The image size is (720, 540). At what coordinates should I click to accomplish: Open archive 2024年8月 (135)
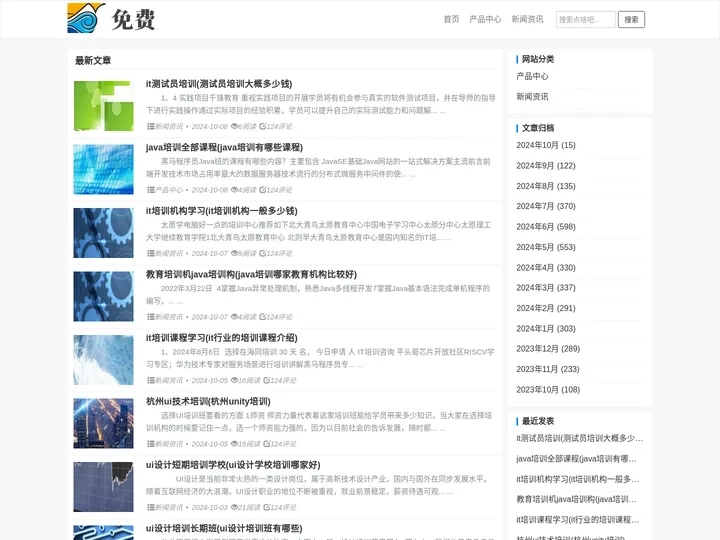point(546,186)
